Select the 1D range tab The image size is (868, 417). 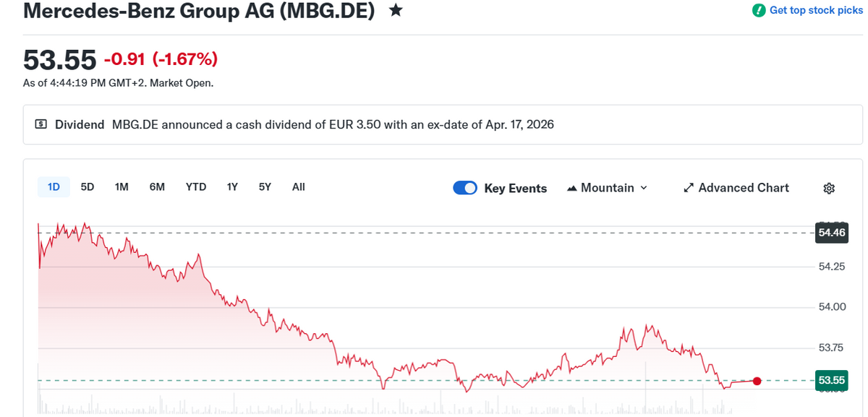pyautogui.click(x=54, y=186)
